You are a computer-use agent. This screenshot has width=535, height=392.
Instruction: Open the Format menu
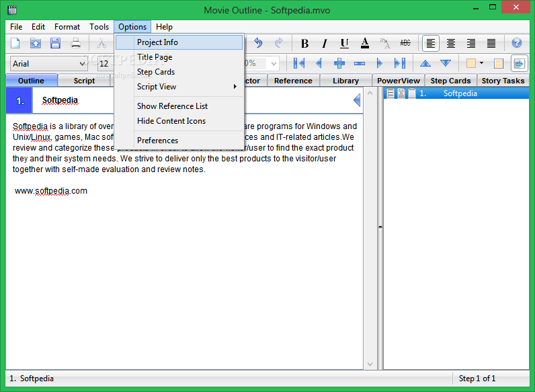[67, 27]
